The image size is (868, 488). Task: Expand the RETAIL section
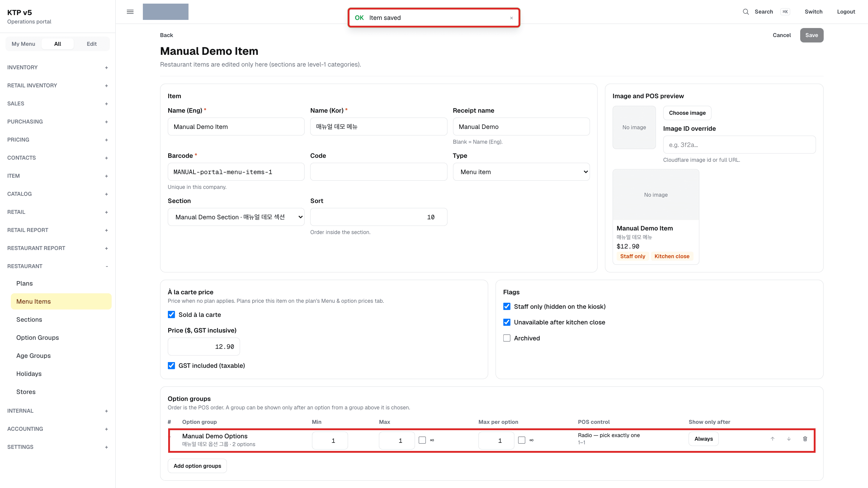pyautogui.click(x=57, y=212)
